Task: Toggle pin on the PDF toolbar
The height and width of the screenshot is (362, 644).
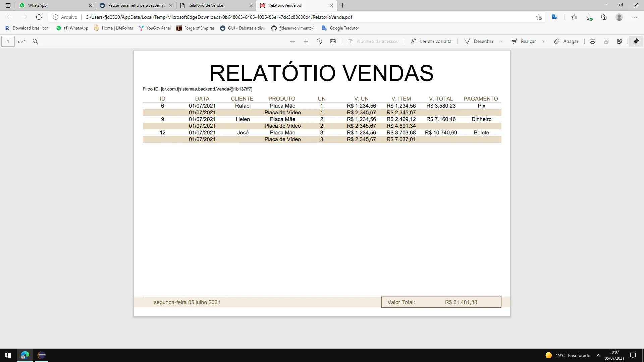Action: coord(636,41)
